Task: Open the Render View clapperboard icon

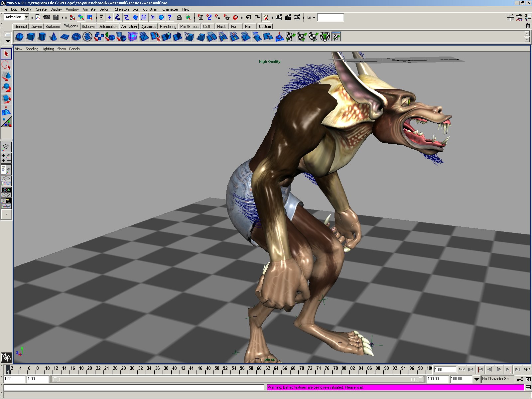Action: (x=279, y=17)
